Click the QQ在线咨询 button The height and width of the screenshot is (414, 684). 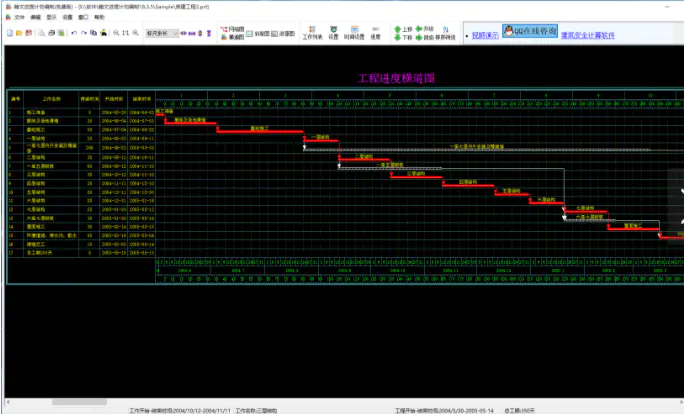[530, 31]
